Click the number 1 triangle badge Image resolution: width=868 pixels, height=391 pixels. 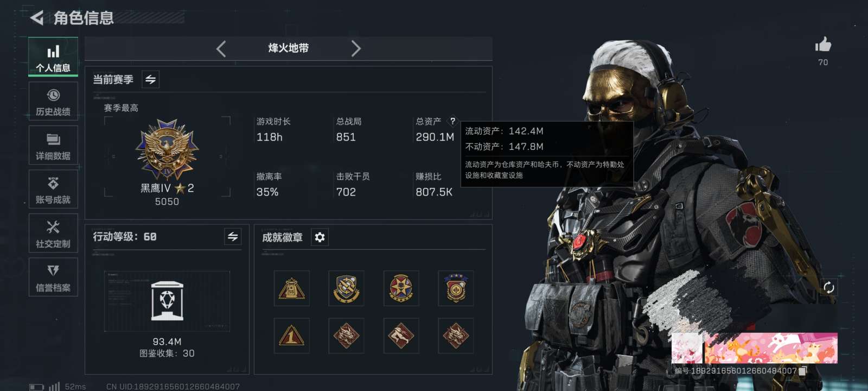pos(291,336)
